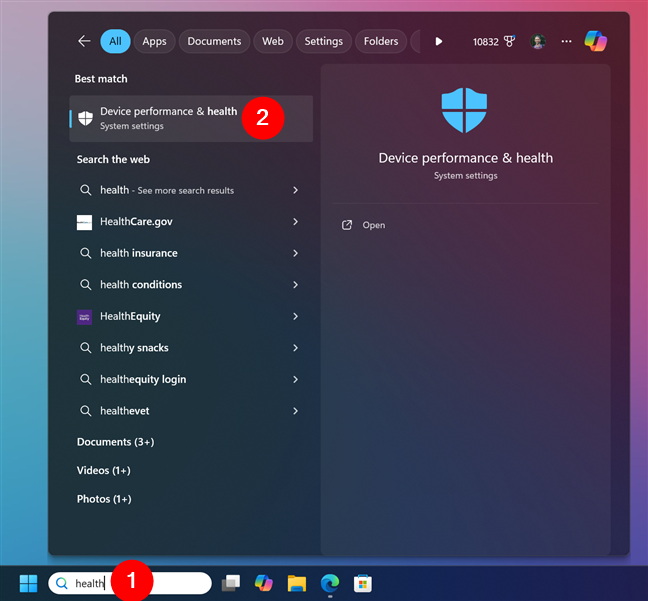Viewport: 648px width, 601px height.
Task: Open the Documents (3+) results group
Action: pyautogui.click(x=115, y=442)
